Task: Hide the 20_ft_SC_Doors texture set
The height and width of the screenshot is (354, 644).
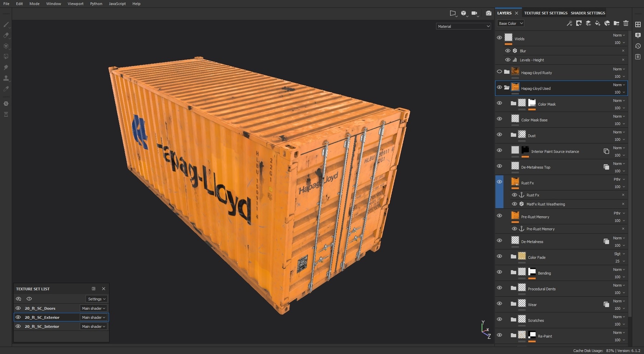Action: [x=18, y=308]
